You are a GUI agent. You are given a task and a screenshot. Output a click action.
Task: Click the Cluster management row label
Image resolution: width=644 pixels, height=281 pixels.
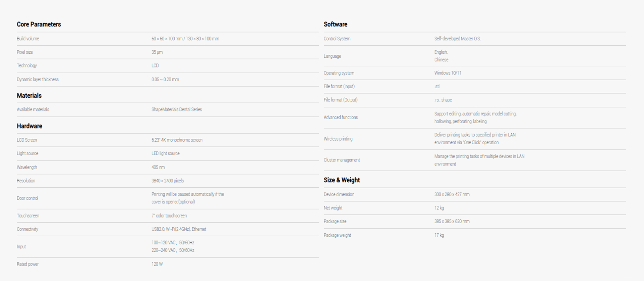[x=342, y=160]
